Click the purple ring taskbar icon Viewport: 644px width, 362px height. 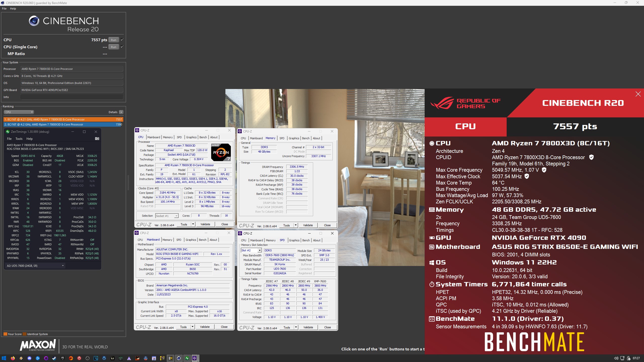46,358
